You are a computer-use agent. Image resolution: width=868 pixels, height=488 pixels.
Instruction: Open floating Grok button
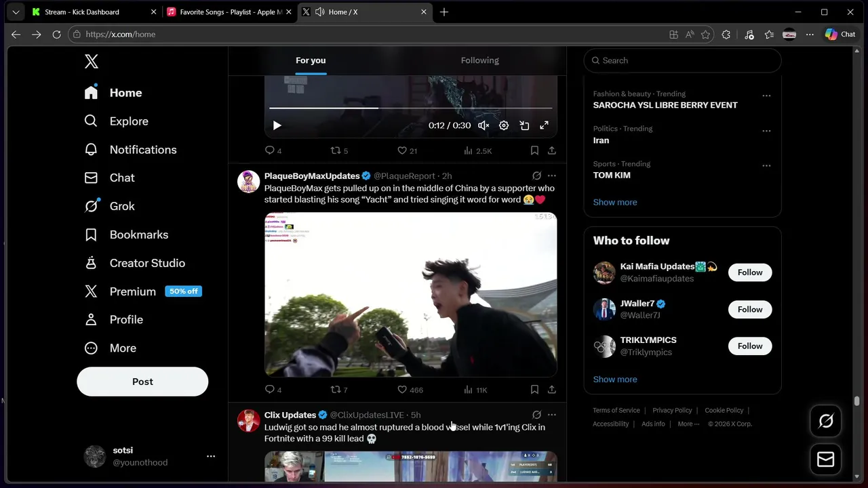(826, 421)
